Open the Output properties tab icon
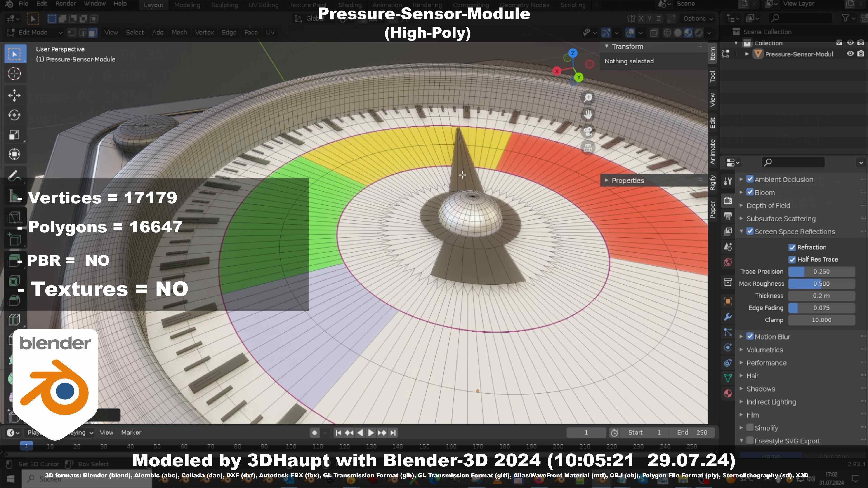Screen dimensions: 868x488 [728, 216]
